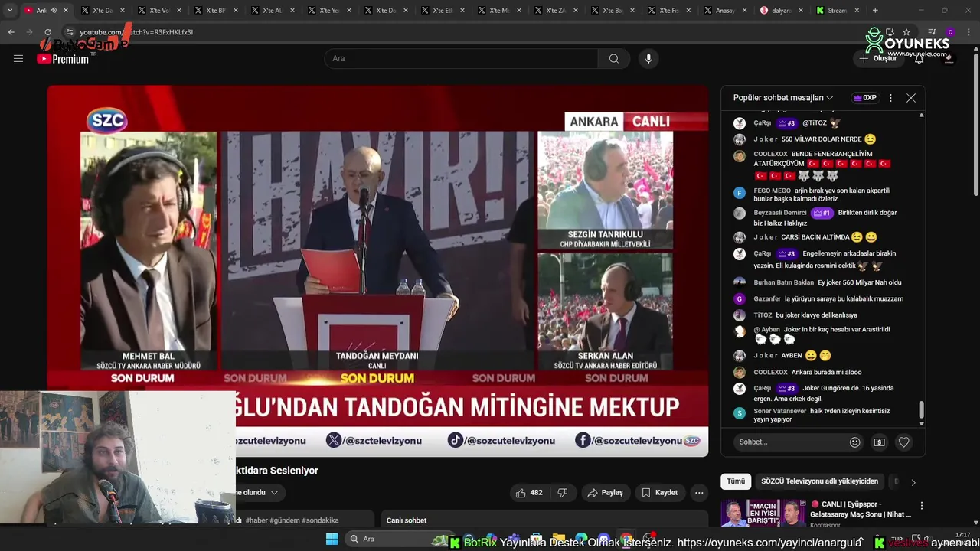Switch to the Anasayfa browser tab

coord(724,11)
